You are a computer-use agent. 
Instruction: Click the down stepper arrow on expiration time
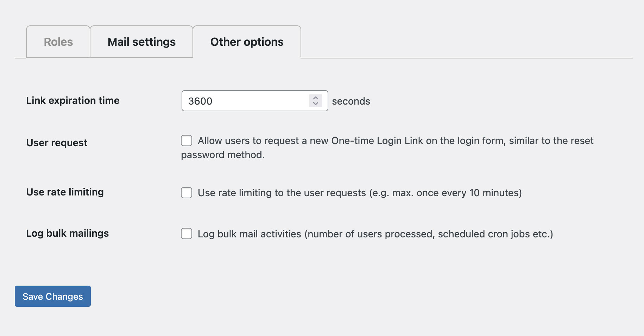(x=316, y=104)
